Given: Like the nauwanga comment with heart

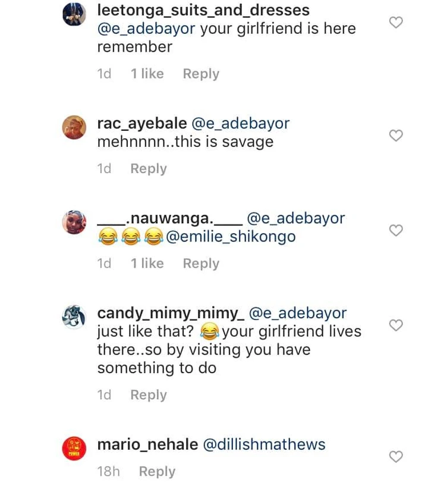Looking at the screenshot, I should pyautogui.click(x=396, y=230).
